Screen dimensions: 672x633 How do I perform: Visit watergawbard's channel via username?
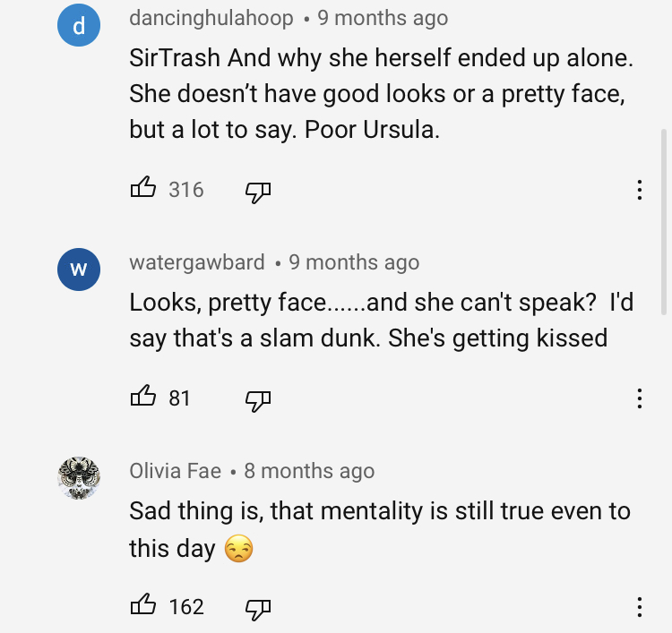coord(197,262)
